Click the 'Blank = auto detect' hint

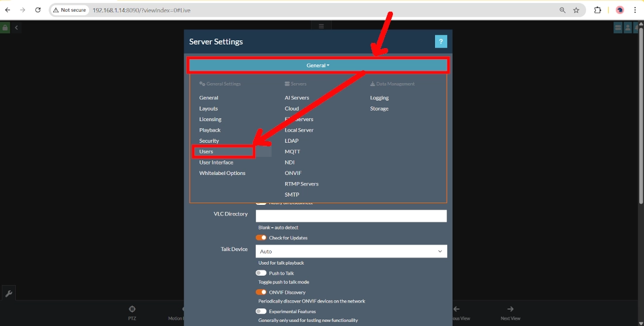[278, 228]
